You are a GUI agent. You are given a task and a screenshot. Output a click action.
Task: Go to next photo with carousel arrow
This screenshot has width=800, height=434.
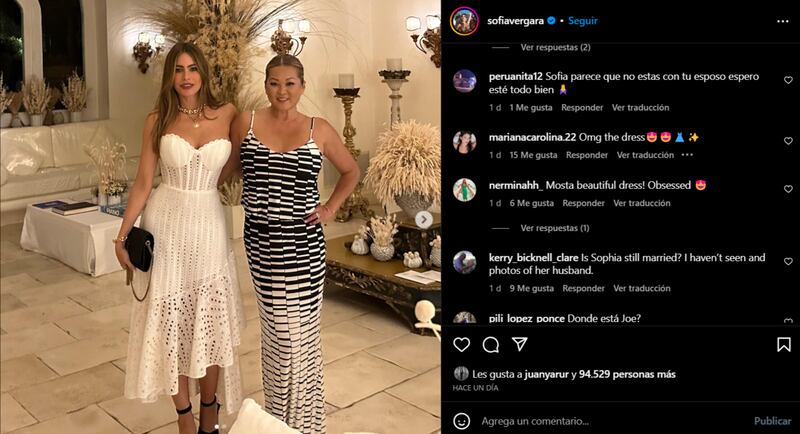point(423,220)
